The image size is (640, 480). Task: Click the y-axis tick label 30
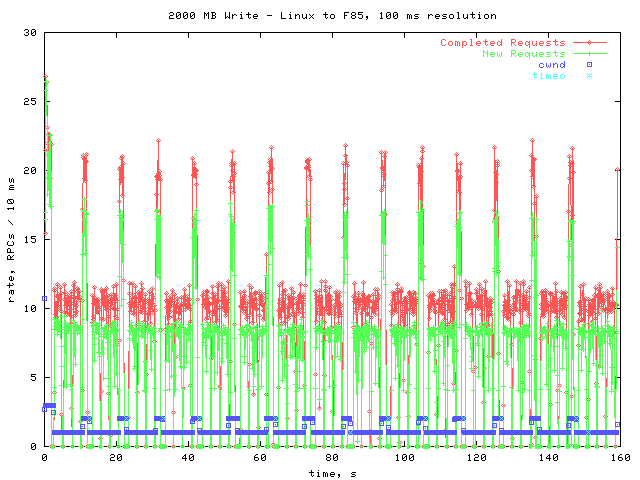coord(30,33)
